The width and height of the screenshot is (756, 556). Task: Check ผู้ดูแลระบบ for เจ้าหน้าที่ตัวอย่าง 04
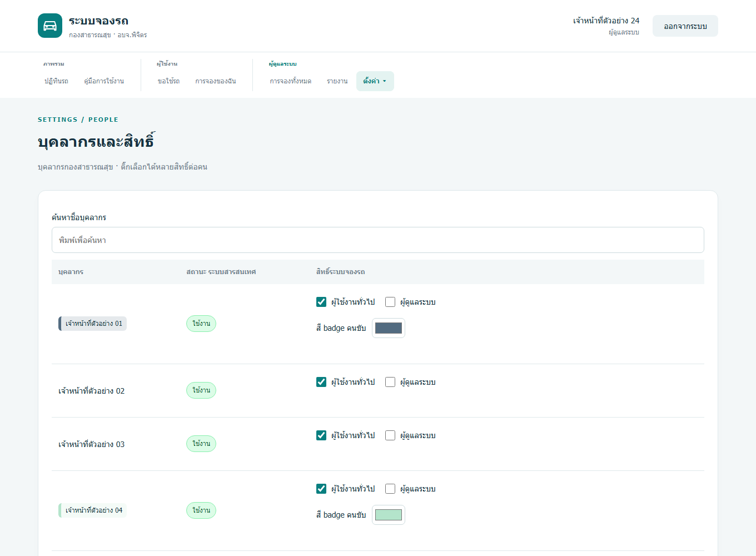[390, 489]
